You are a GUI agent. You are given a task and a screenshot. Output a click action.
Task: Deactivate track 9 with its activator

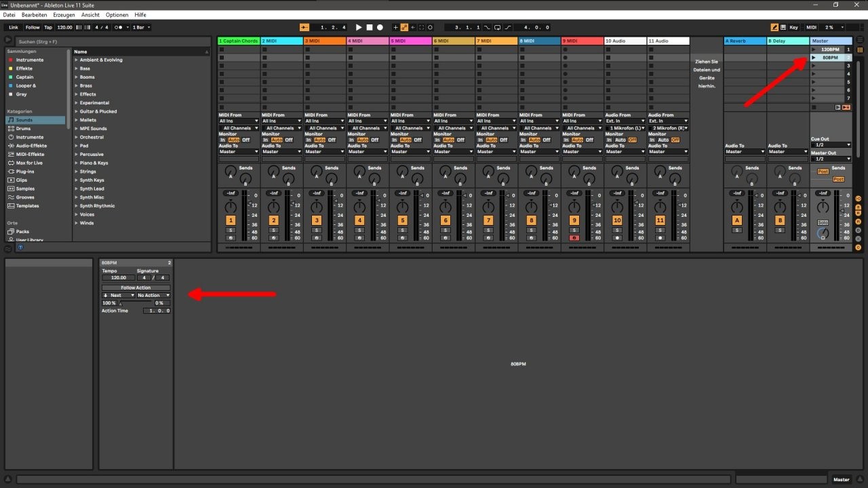coord(574,220)
